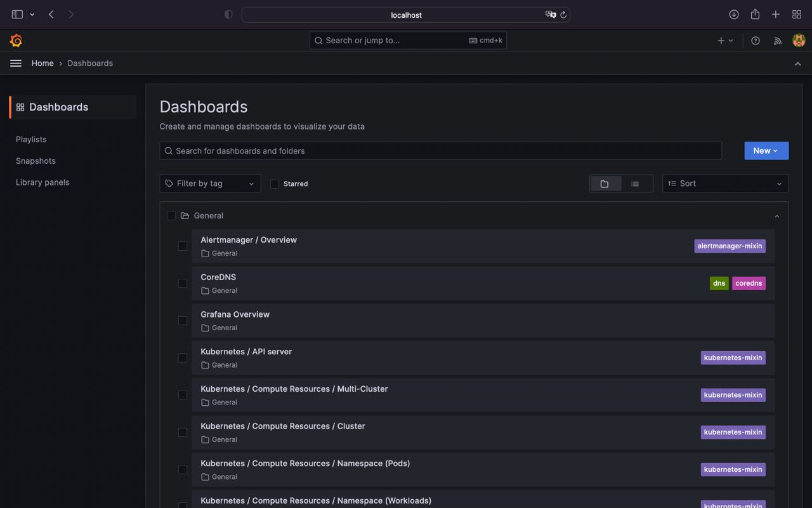Switch to folder view icon
The width and height of the screenshot is (812, 508).
605,184
